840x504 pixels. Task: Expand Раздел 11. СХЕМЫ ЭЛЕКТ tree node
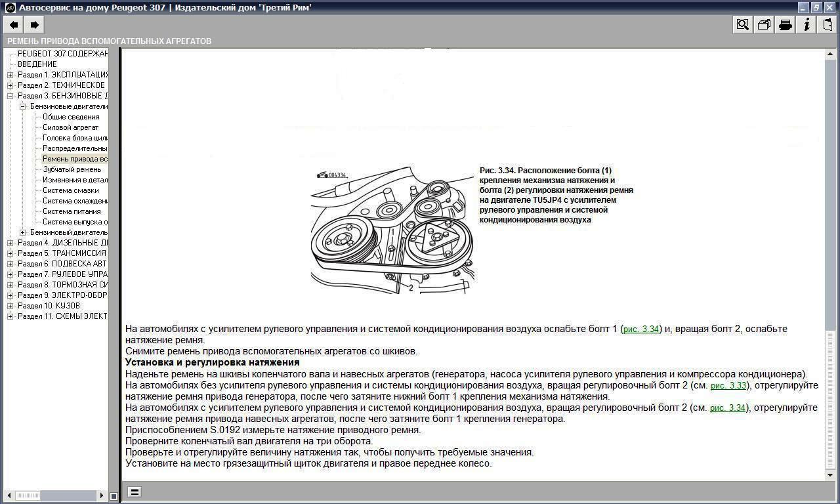tap(10, 316)
